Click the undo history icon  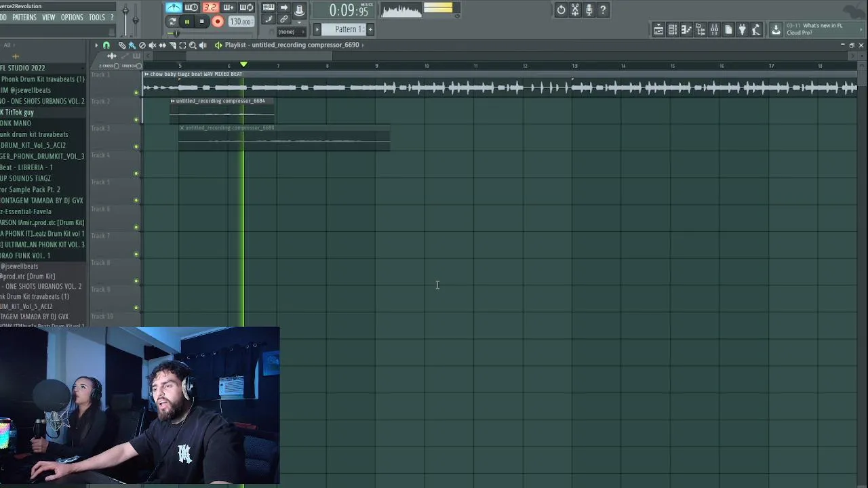pos(561,9)
